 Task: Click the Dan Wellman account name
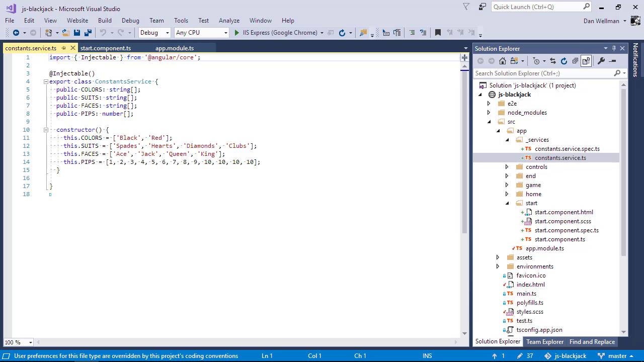coord(601,21)
